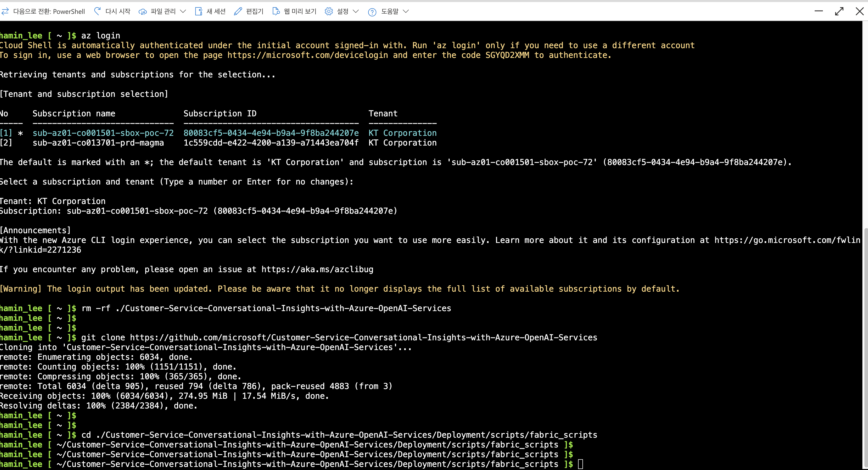The image size is (868, 470).
Task: Maximize the Cloud Shell pane with arrows icon
Action: 839,12
